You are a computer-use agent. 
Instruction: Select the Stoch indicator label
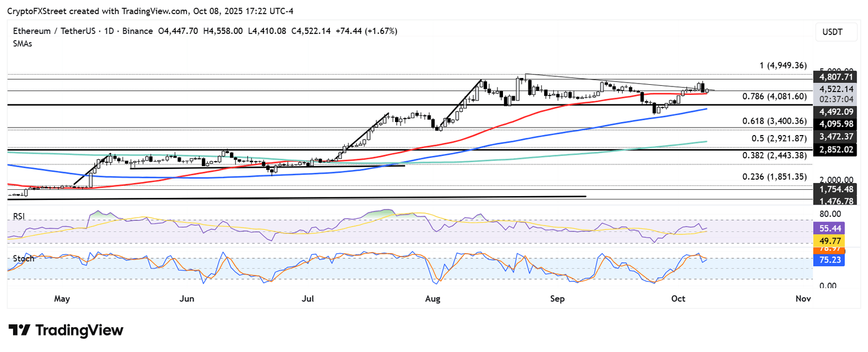[x=22, y=259]
